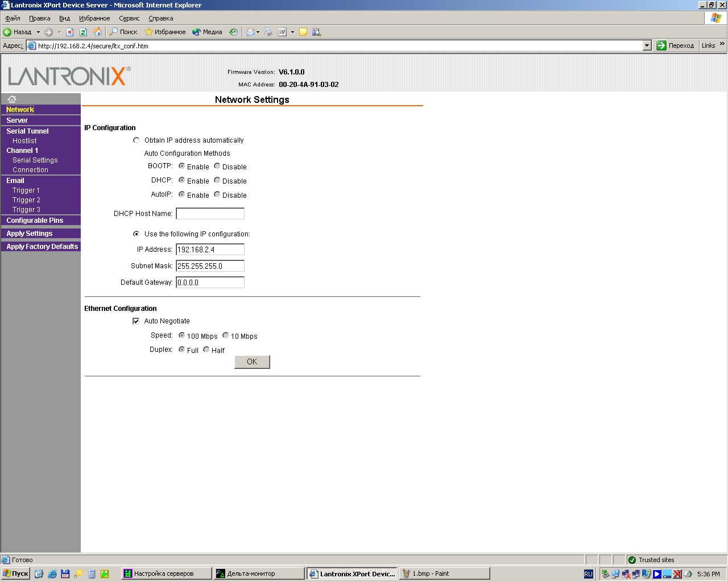The image size is (728, 582).
Task: Click the last green quick launch icon
Action: point(105,574)
